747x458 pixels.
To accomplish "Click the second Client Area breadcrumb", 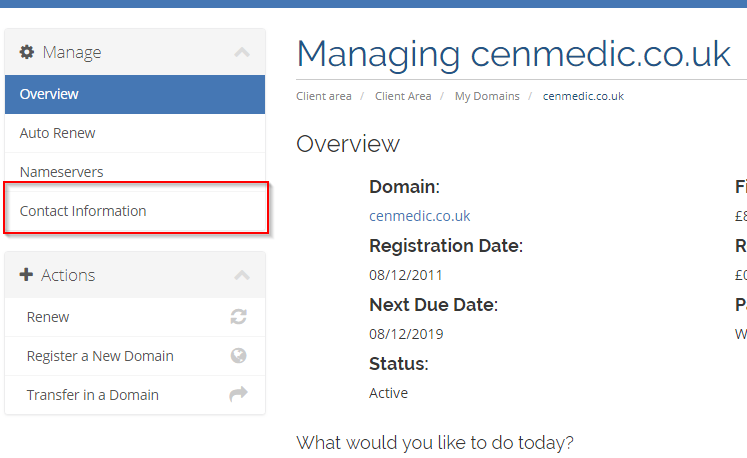I will (403, 96).
